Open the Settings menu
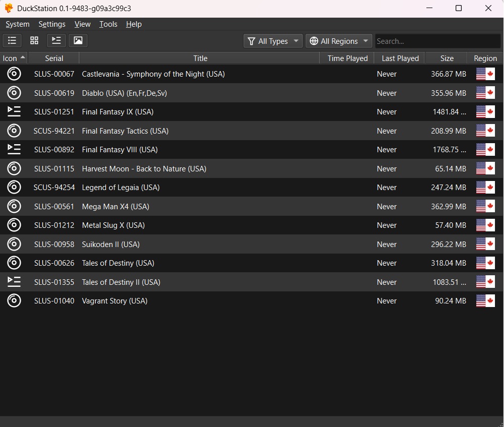504x427 pixels. tap(52, 24)
